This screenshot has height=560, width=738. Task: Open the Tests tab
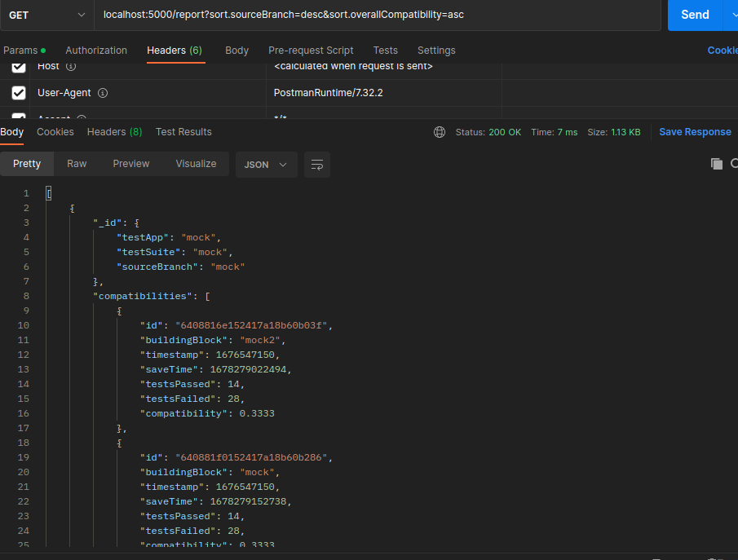tap(386, 51)
